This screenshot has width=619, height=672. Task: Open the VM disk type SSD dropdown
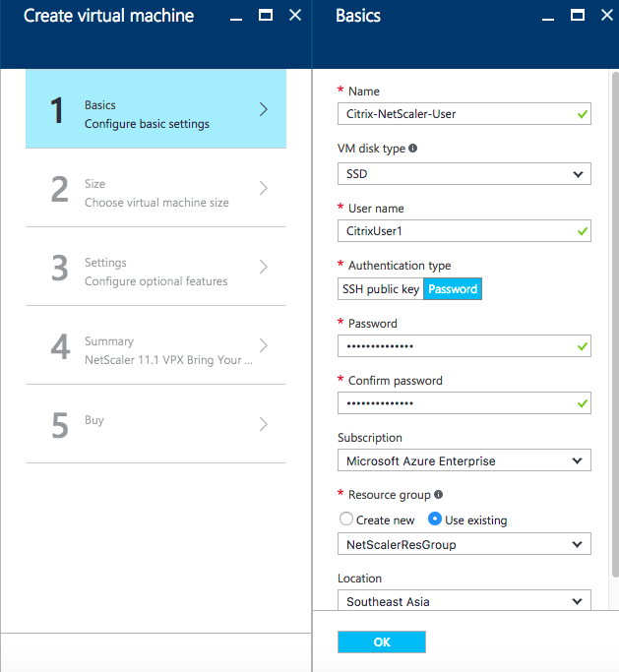click(464, 173)
